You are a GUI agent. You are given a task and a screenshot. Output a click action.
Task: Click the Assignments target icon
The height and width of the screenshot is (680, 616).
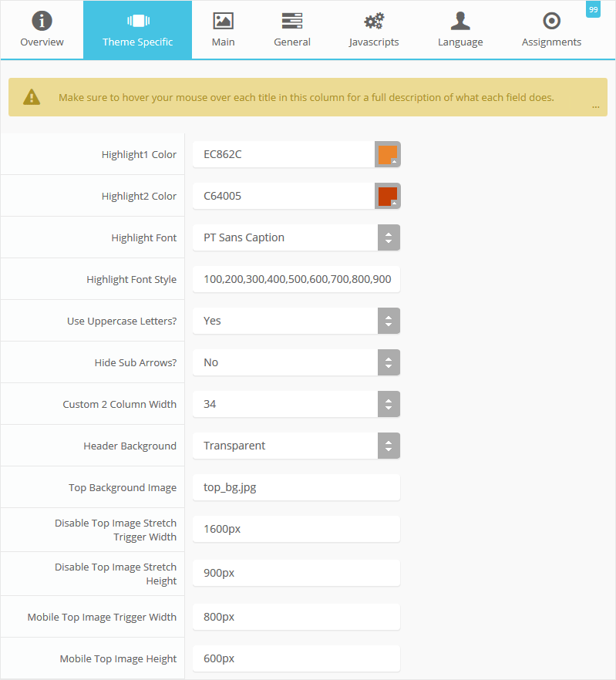(551, 21)
